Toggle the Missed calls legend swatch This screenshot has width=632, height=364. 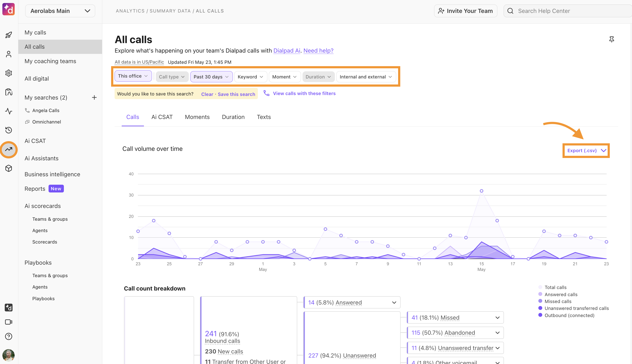[540, 301]
